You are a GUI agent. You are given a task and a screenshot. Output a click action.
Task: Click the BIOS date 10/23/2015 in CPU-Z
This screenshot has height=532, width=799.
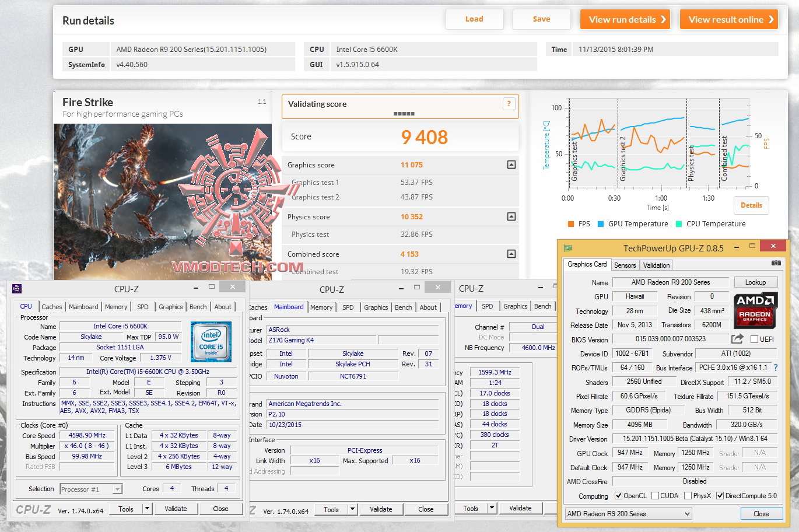[353, 425]
